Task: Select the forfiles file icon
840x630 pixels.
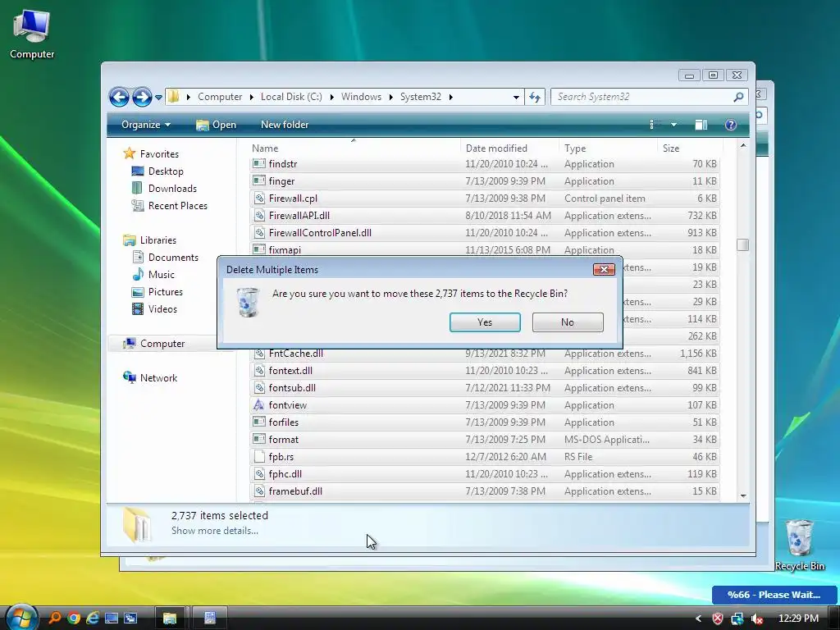Action: pyautogui.click(x=259, y=422)
